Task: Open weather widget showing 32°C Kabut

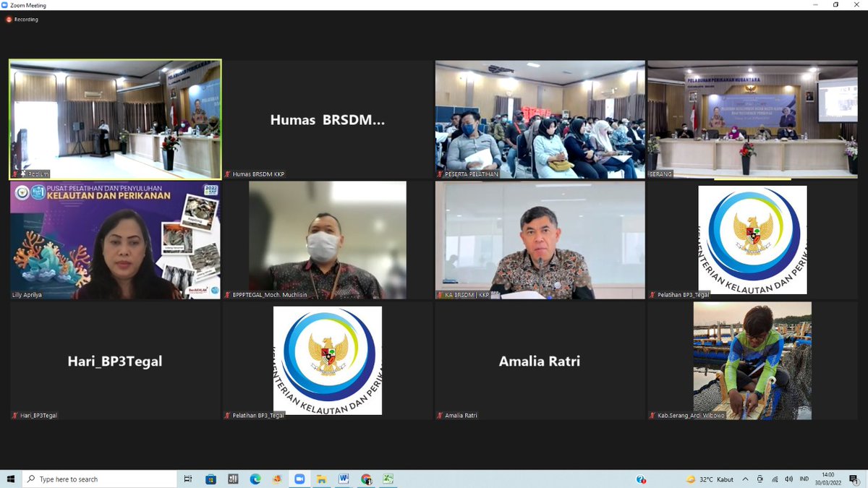Action: pyautogui.click(x=710, y=479)
